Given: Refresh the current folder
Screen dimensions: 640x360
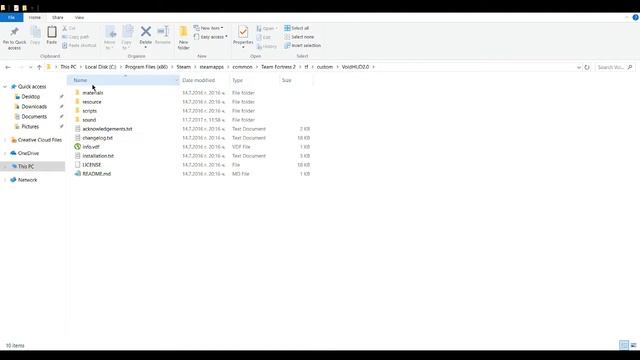Looking at the screenshot, I should (587, 67).
